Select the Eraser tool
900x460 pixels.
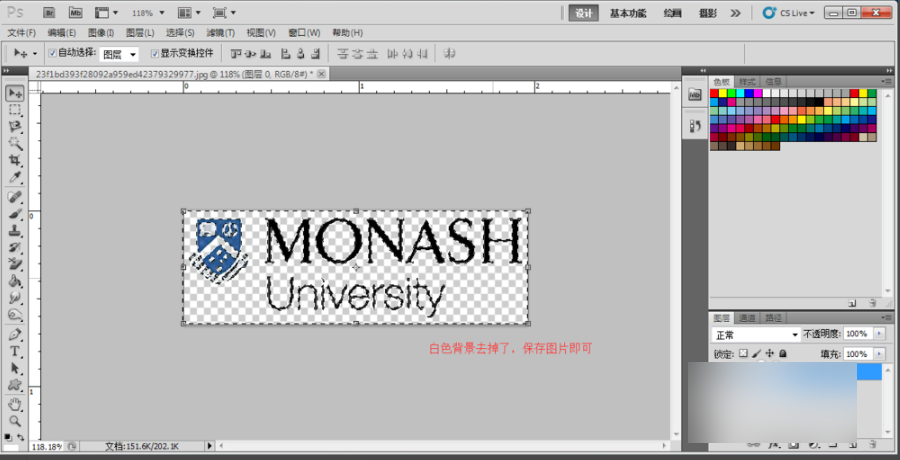tap(15, 265)
